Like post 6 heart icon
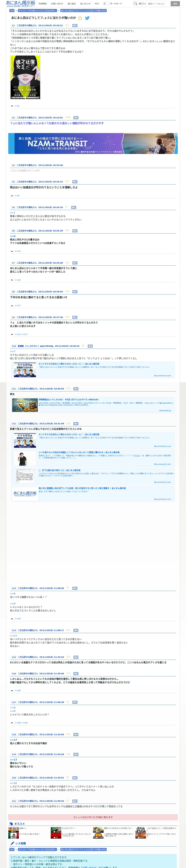Screen dimensions: 186x868 click(66, 231)
